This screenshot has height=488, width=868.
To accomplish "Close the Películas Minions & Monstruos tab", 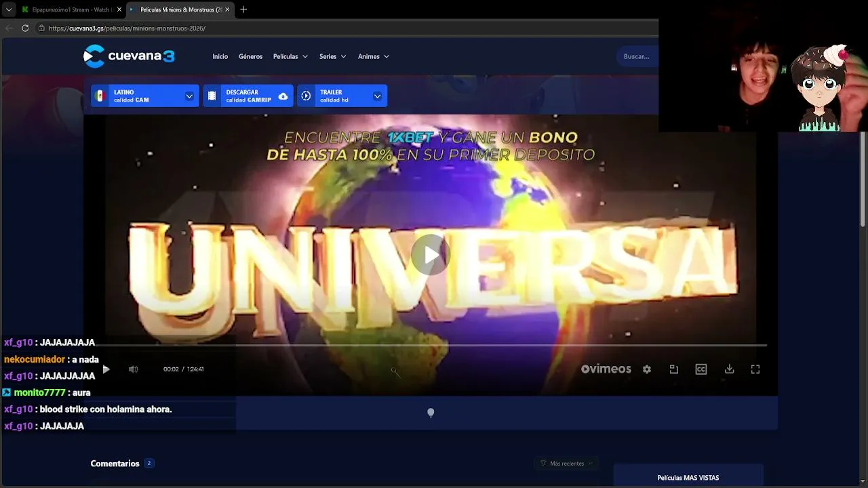I will 227,9.
